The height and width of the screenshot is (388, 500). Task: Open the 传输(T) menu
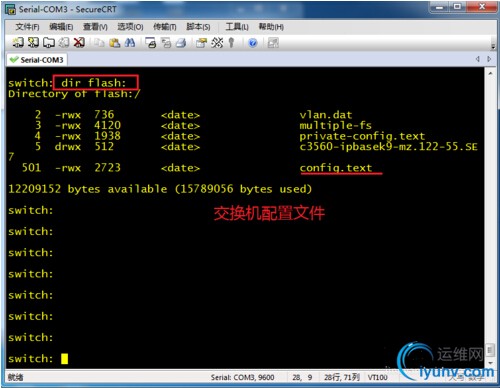[165, 27]
